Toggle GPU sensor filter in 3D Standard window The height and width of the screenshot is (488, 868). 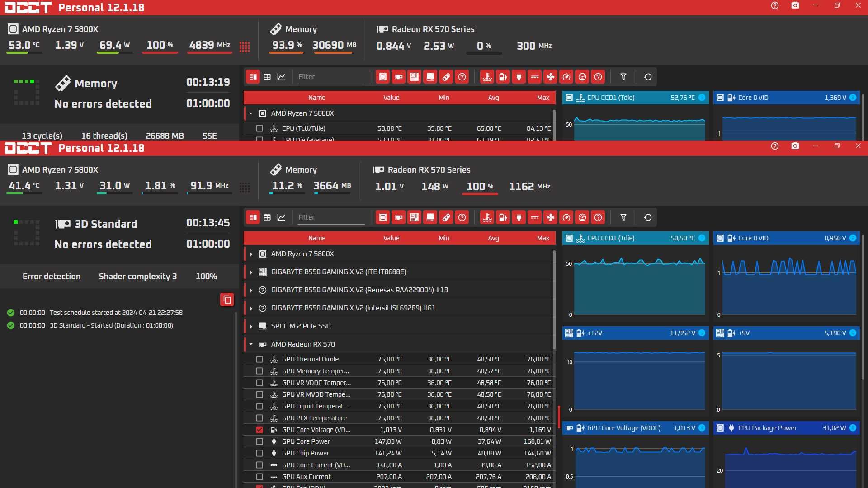click(399, 217)
